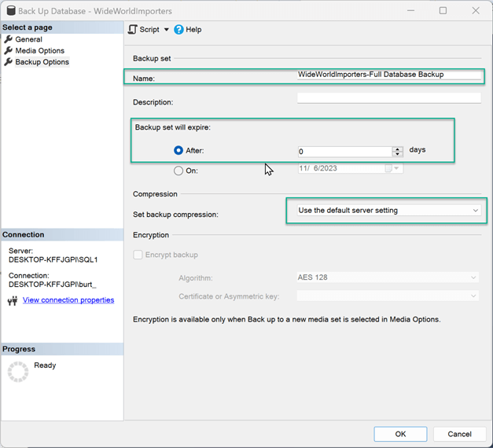This screenshot has height=448, width=493.
Task: Click the Ready status text
Action: (x=45, y=365)
